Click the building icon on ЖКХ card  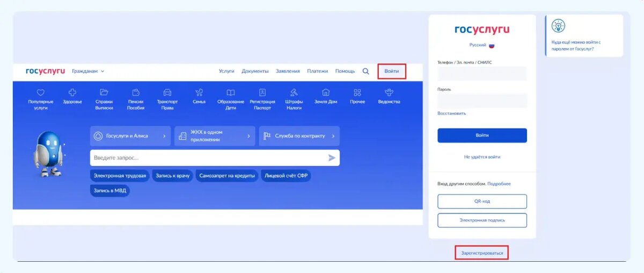click(182, 136)
